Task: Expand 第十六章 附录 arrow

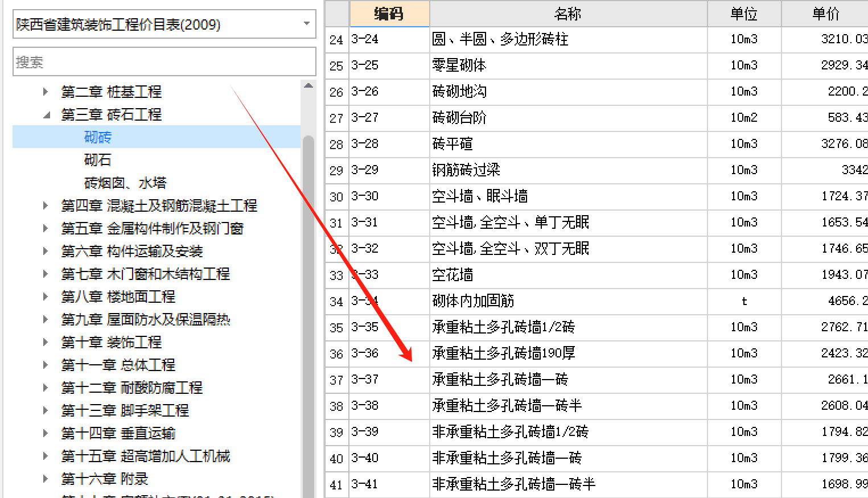Action: [x=45, y=479]
